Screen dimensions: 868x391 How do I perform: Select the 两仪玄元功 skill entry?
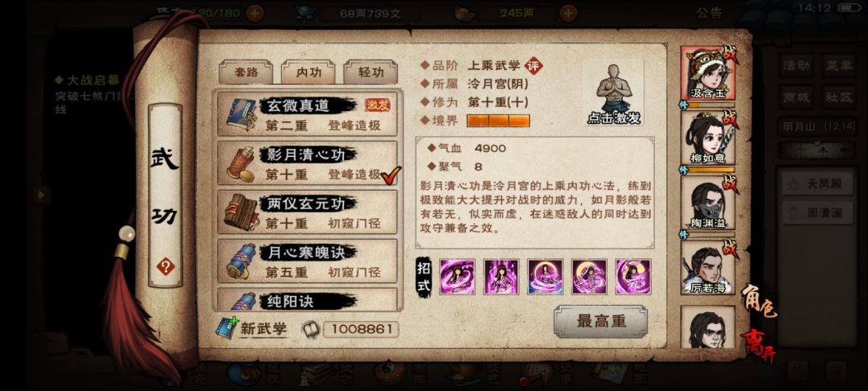(x=307, y=212)
